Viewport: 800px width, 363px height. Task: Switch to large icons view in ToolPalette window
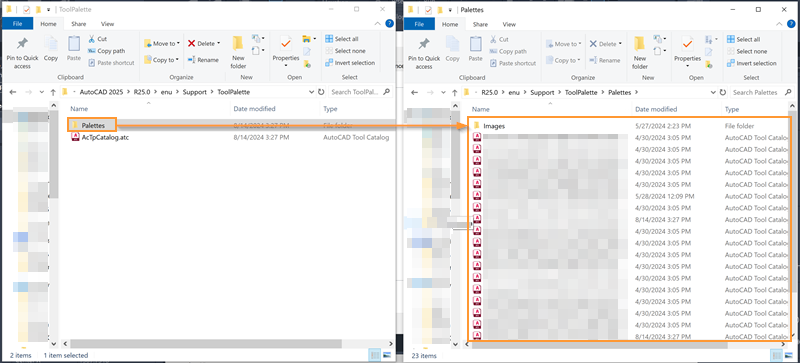pos(386,355)
